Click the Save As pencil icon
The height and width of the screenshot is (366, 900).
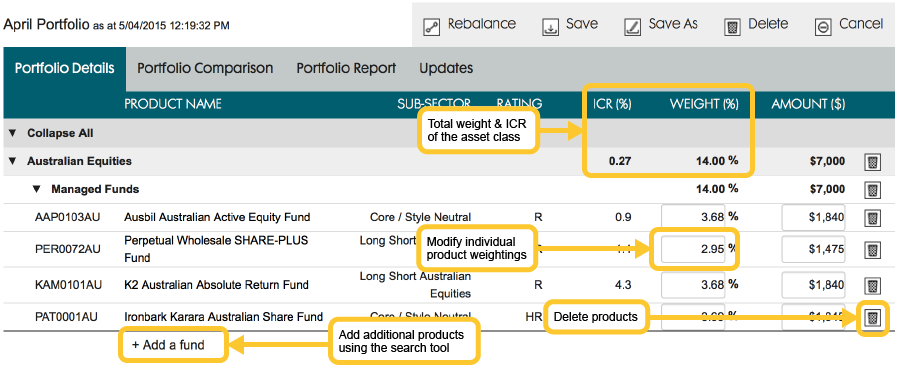pyautogui.click(x=633, y=27)
